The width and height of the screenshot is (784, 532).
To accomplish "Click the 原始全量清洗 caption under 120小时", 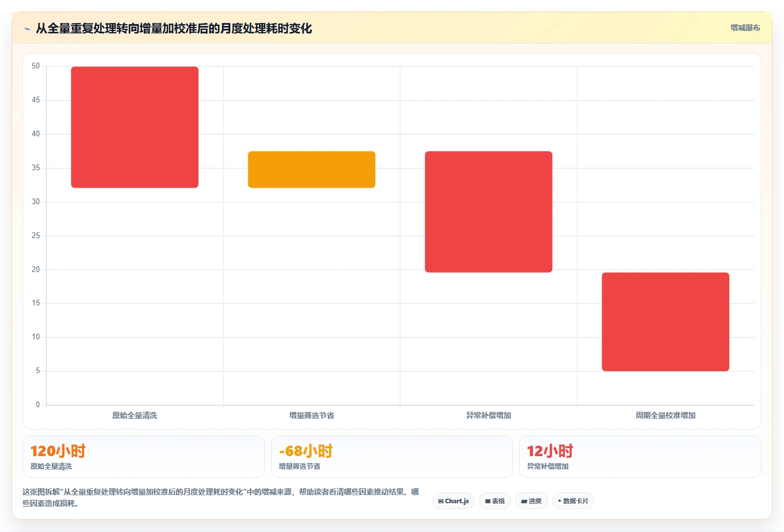I will point(51,466).
